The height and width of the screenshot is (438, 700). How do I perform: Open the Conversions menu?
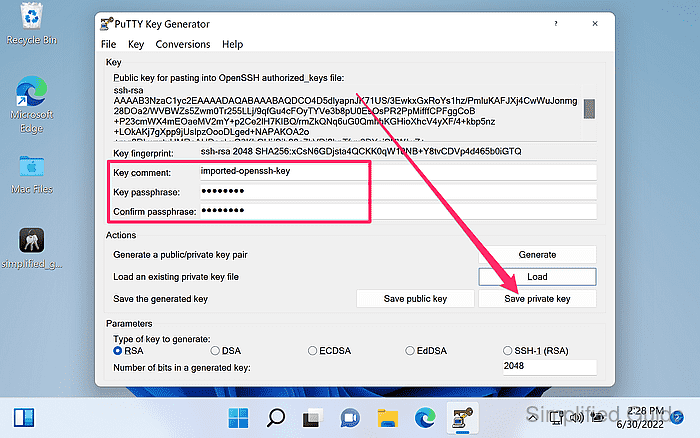[x=183, y=44]
